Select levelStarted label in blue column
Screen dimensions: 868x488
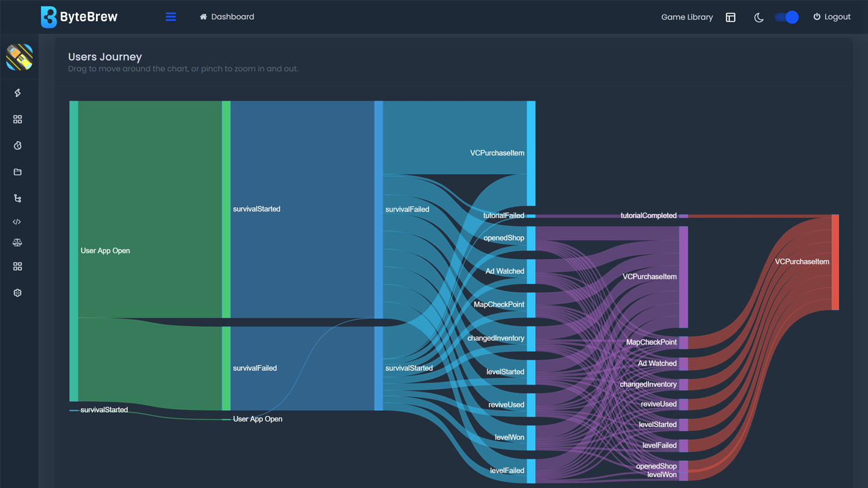(x=506, y=372)
